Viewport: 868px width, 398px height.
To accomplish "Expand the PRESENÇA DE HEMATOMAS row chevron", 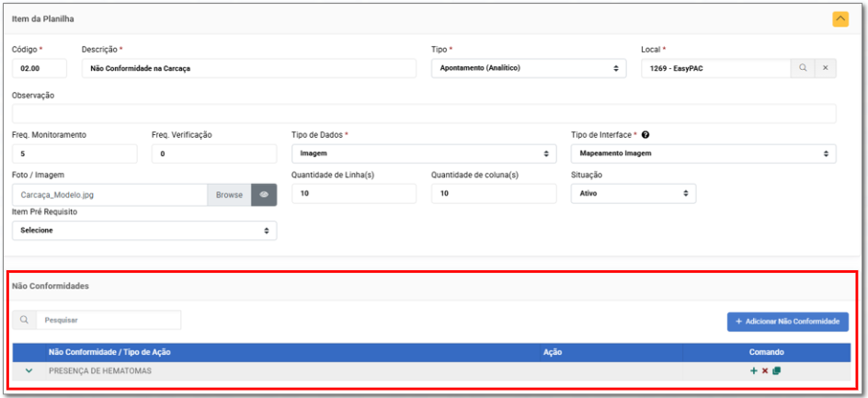I will (x=29, y=370).
